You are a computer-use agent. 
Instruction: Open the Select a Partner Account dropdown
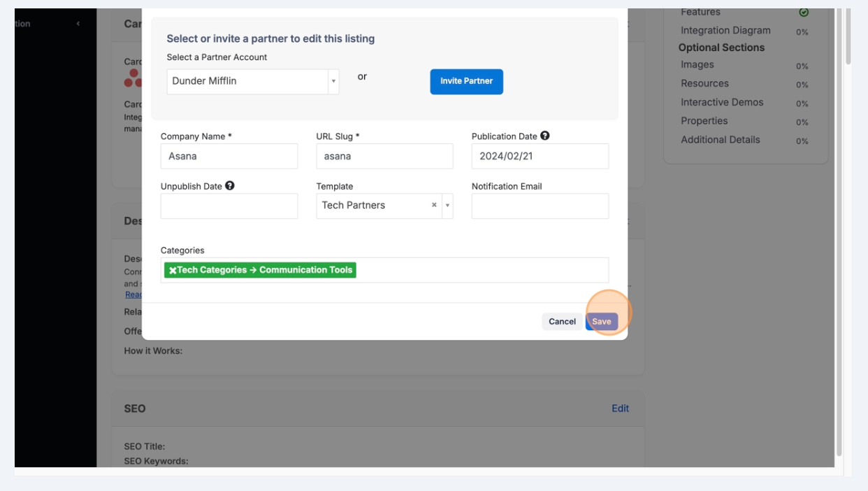point(252,81)
